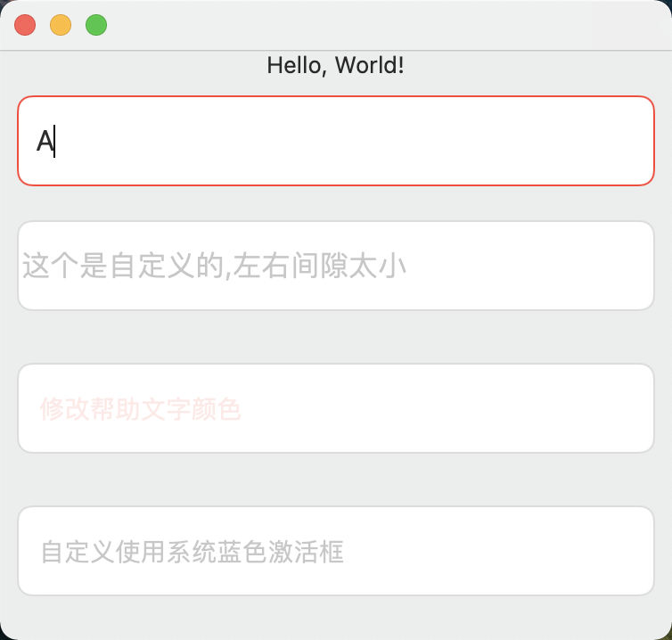
Task: Minimize the window with the yellow button
Action: click(61, 25)
